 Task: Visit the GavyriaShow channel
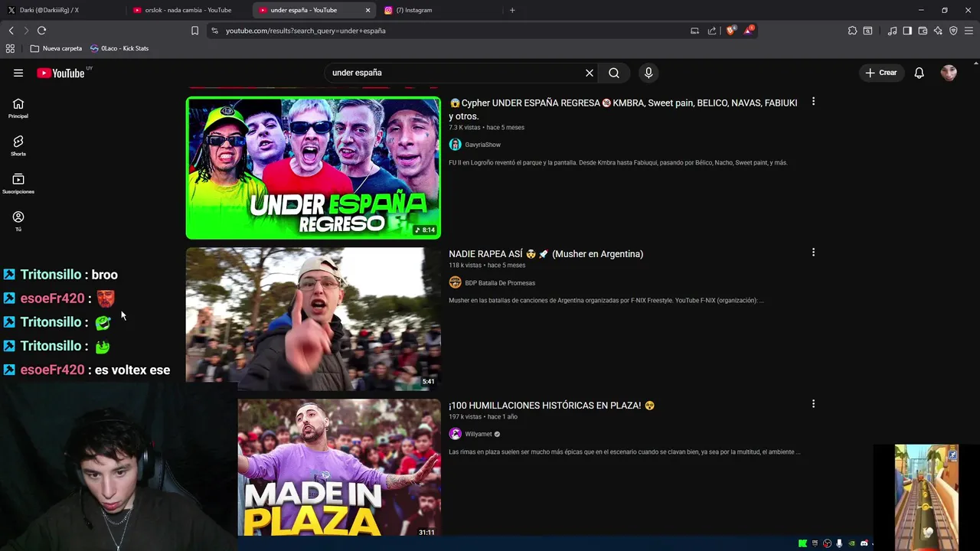pos(482,145)
